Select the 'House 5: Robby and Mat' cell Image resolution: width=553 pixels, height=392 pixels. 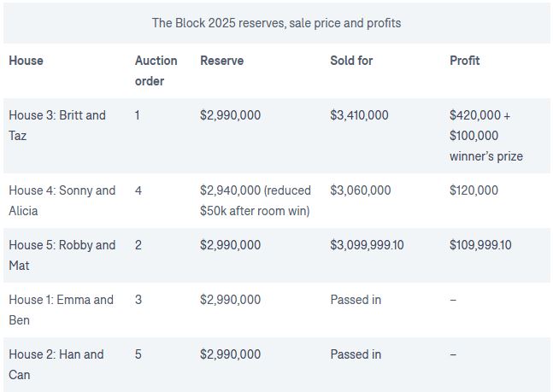[x=62, y=255]
